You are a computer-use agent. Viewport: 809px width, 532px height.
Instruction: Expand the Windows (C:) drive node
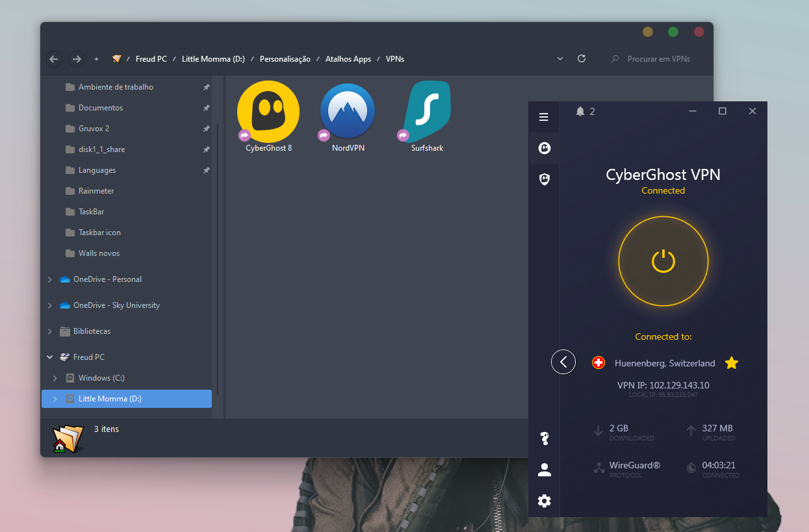pos(55,378)
